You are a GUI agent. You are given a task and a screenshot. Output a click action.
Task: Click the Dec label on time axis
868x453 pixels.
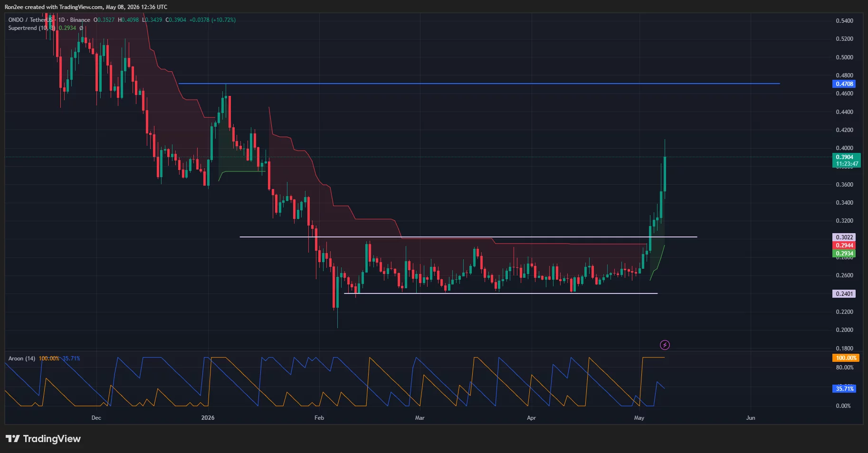click(x=96, y=418)
